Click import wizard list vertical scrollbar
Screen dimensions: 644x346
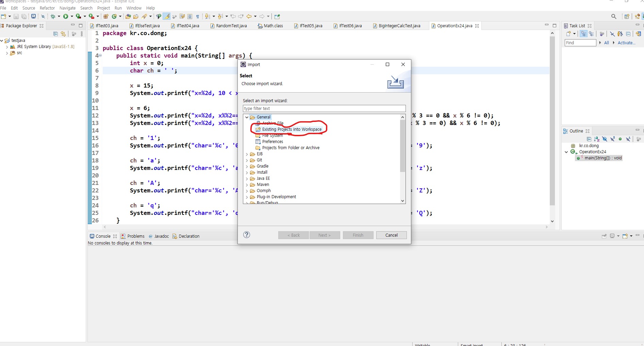[403, 146]
